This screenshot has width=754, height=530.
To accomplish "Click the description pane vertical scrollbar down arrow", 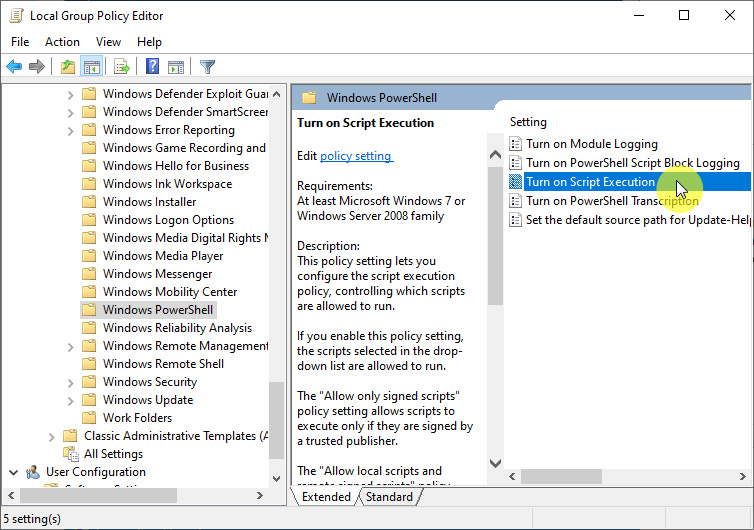I will (494, 463).
